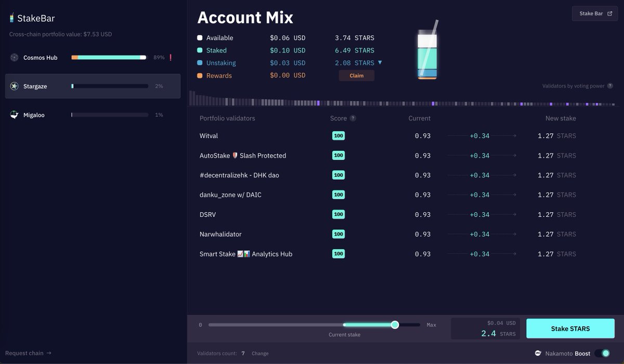The width and height of the screenshot is (624, 364).
Task: Select the DSRV validator
Action: pos(388,215)
